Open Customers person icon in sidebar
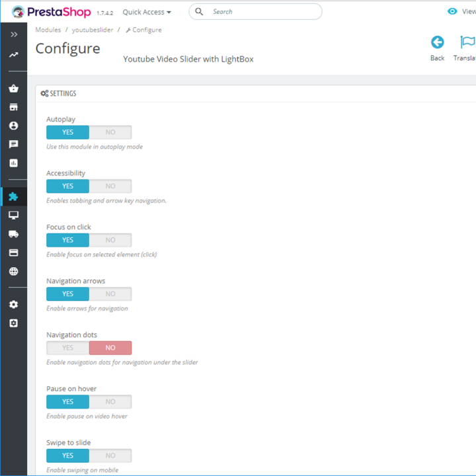476x476 pixels. [14, 126]
